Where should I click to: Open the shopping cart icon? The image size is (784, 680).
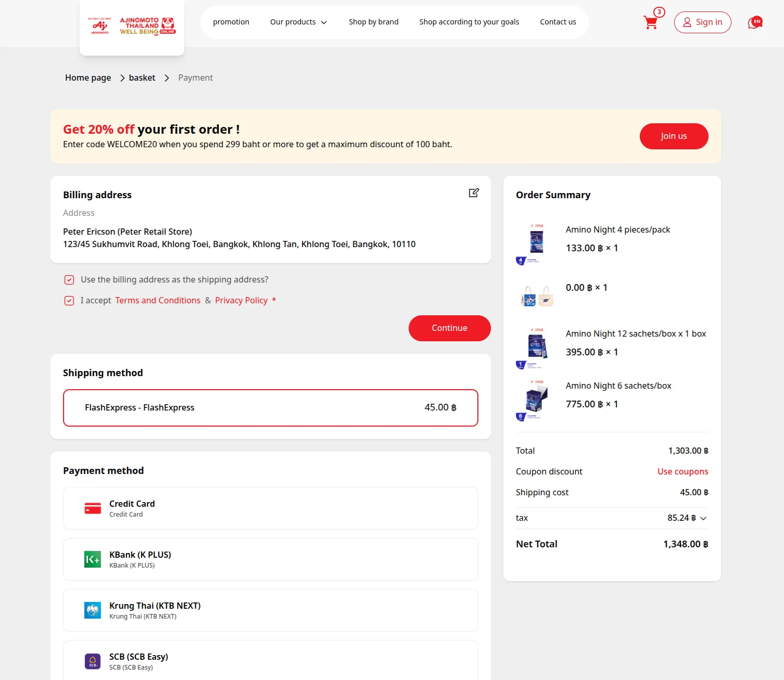pos(651,22)
